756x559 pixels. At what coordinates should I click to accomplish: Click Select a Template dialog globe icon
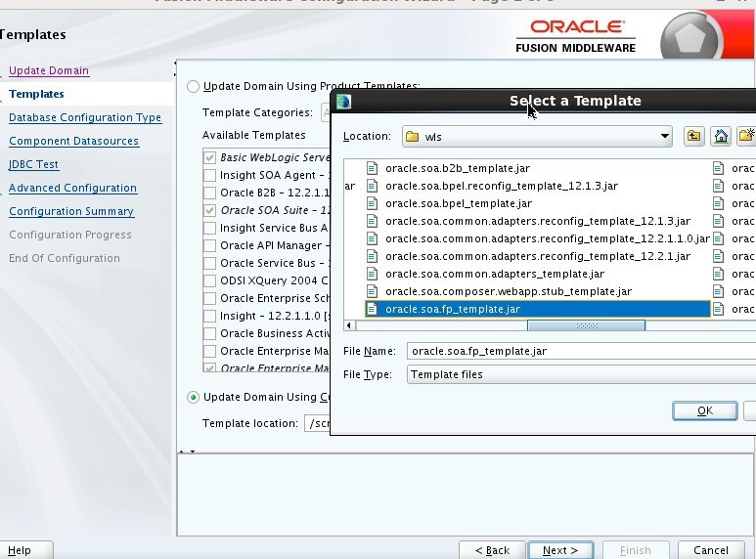[x=343, y=102]
